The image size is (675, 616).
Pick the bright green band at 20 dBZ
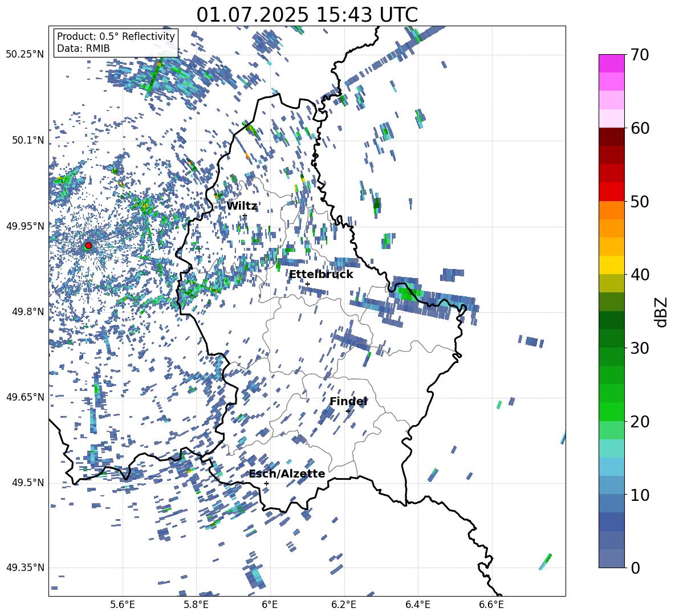(612, 411)
